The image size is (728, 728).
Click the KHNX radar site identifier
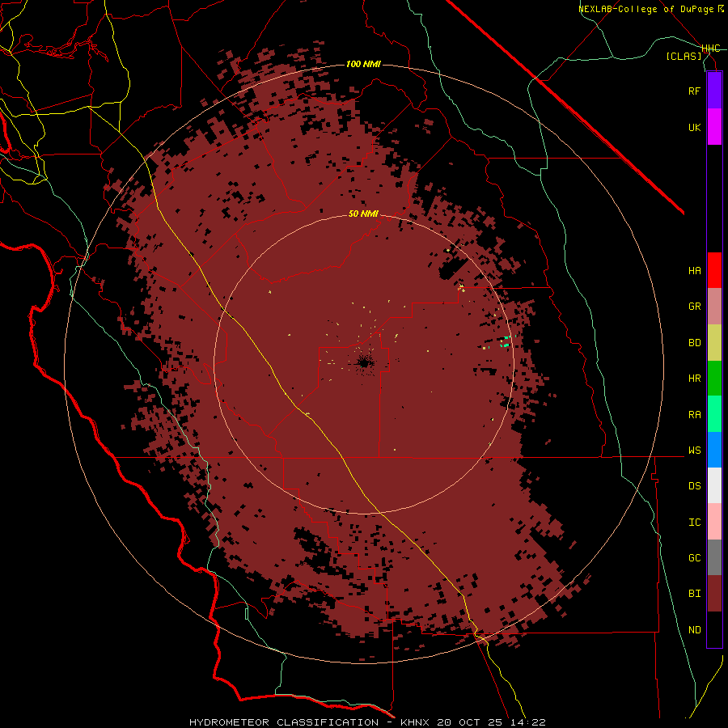point(415,722)
